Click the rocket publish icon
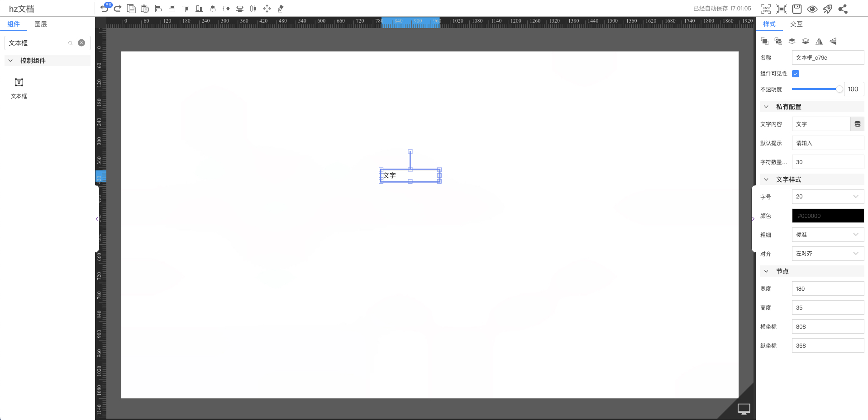 tap(828, 9)
